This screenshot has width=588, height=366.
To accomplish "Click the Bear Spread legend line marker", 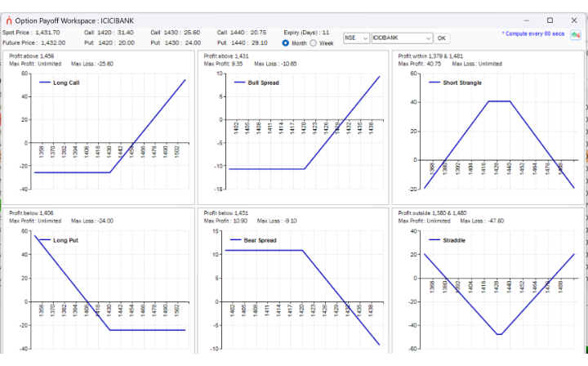I will tap(235, 240).
